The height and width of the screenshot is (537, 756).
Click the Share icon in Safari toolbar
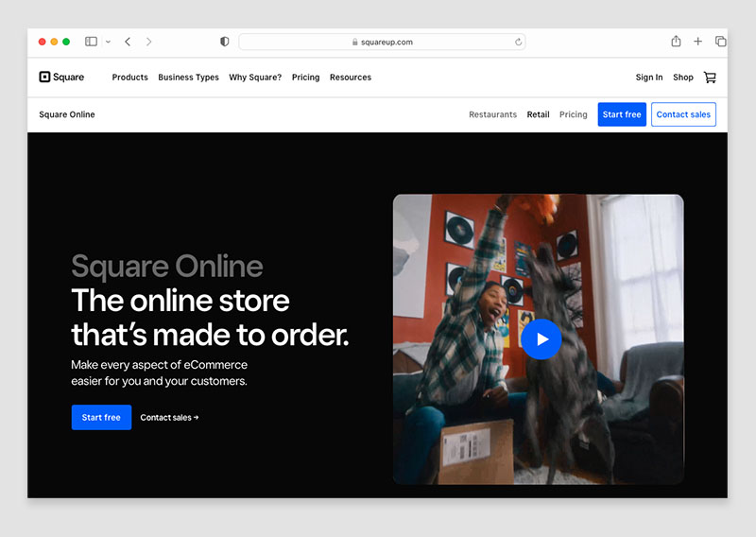click(676, 42)
